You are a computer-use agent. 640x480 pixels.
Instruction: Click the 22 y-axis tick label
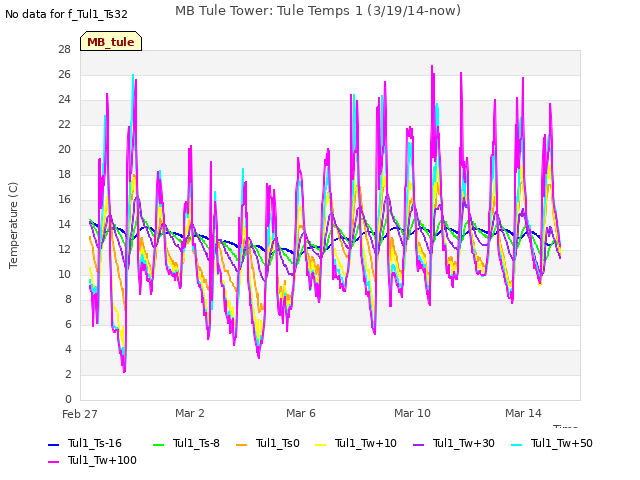[x=65, y=124]
